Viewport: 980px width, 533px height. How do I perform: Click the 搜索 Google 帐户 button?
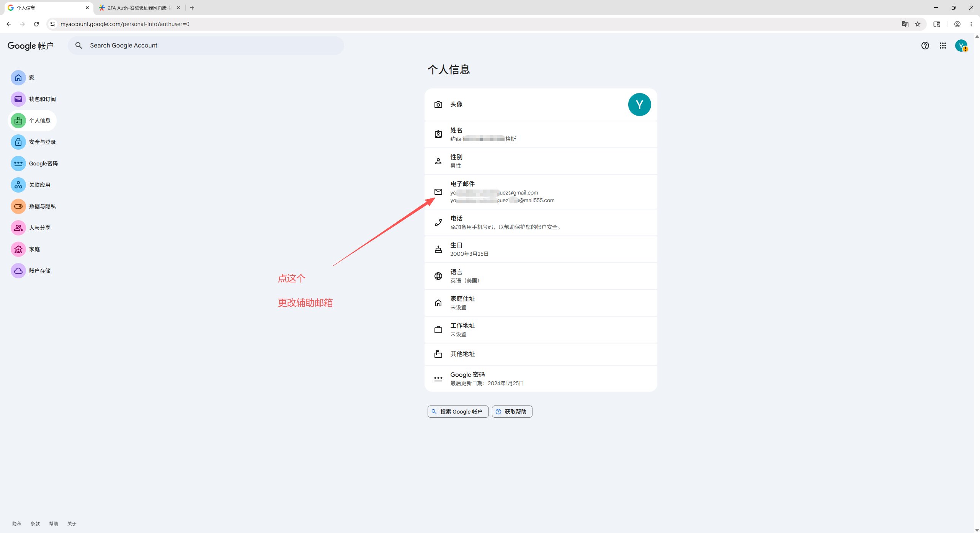click(458, 412)
